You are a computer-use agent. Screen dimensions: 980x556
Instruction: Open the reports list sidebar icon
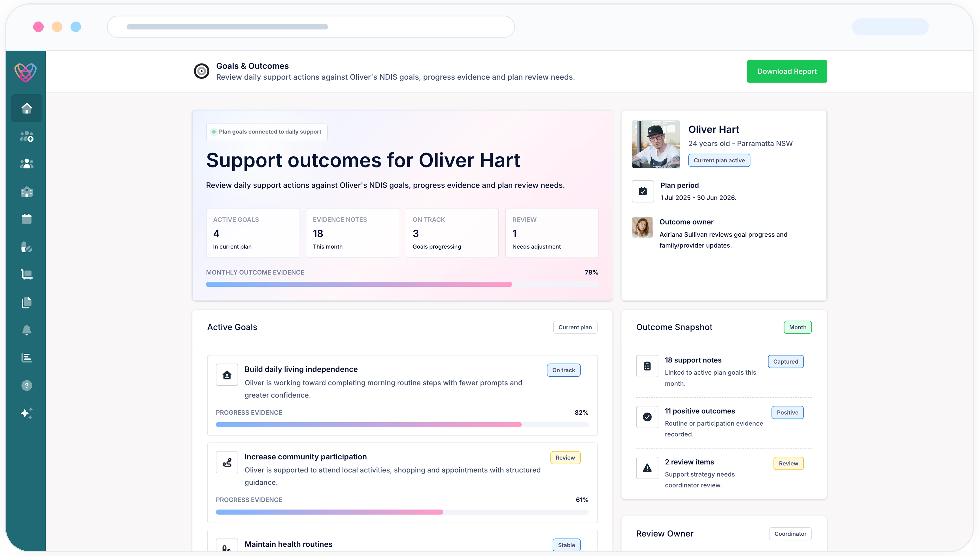[27, 358]
